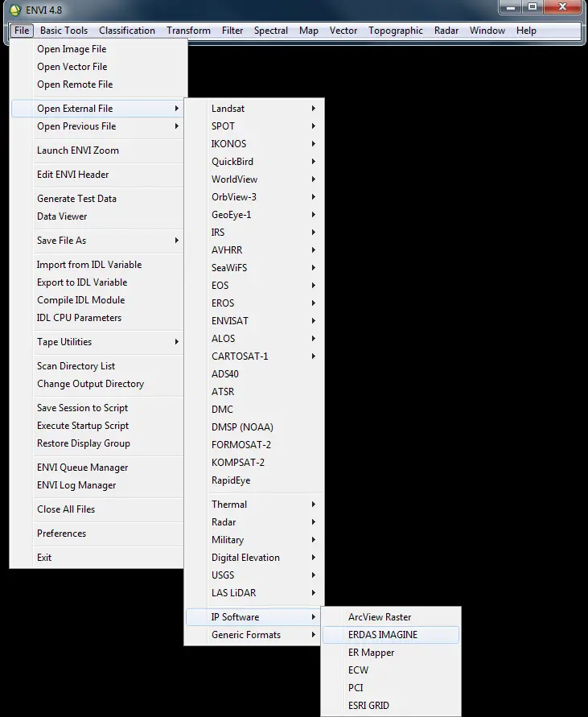Choose Open Vector File
Screen dimensions: 588x717
[99, 67]
